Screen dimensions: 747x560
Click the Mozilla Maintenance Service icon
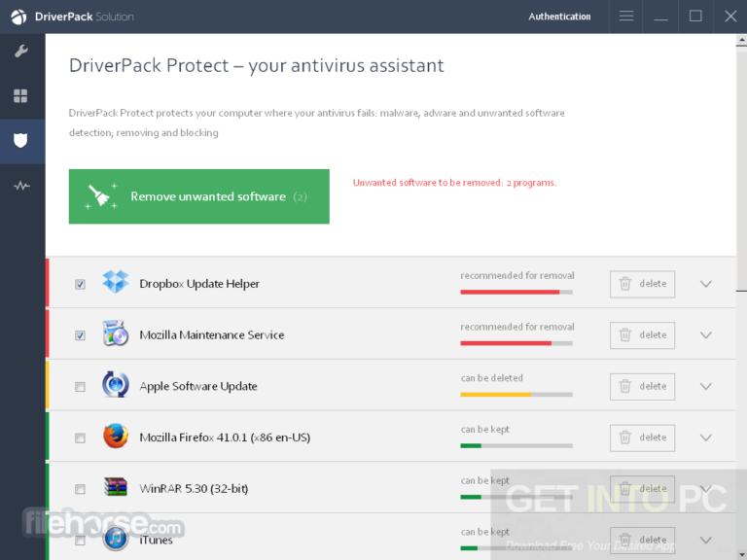tap(116, 332)
